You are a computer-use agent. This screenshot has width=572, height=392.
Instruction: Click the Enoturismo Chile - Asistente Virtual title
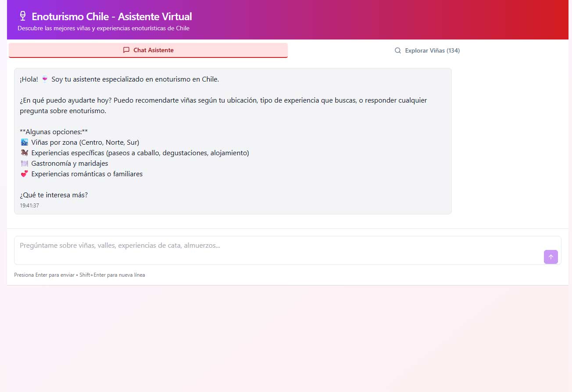coord(111,17)
